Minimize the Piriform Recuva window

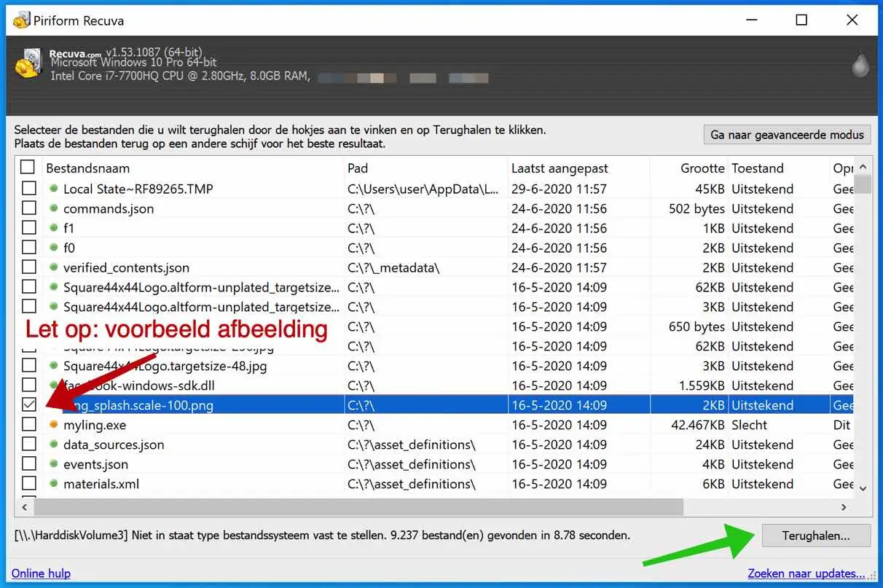tap(751, 20)
